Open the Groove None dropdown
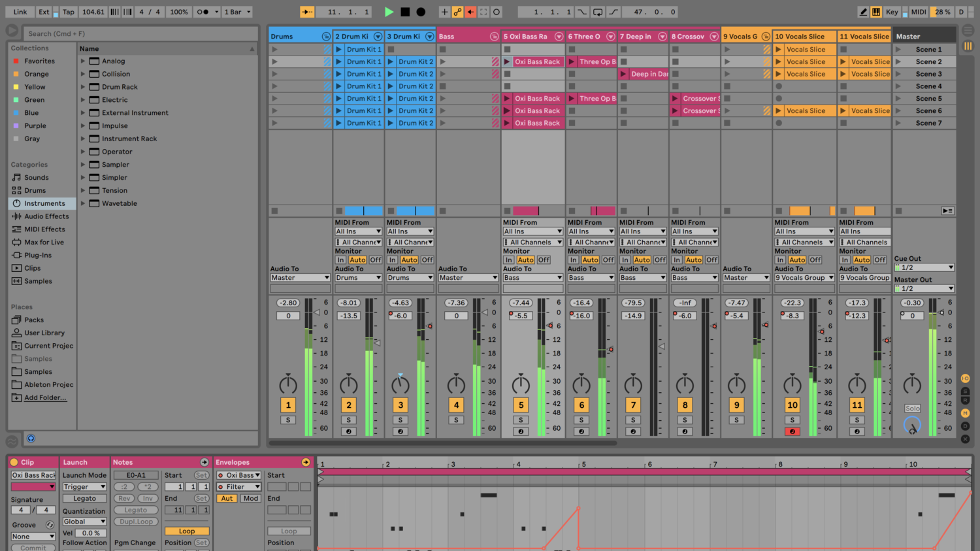 33,537
